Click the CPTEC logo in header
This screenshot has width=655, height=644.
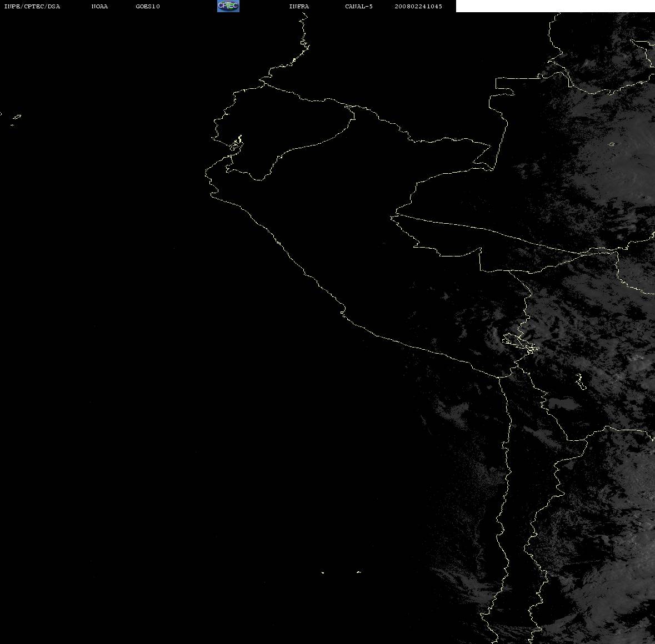pyautogui.click(x=228, y=6)
